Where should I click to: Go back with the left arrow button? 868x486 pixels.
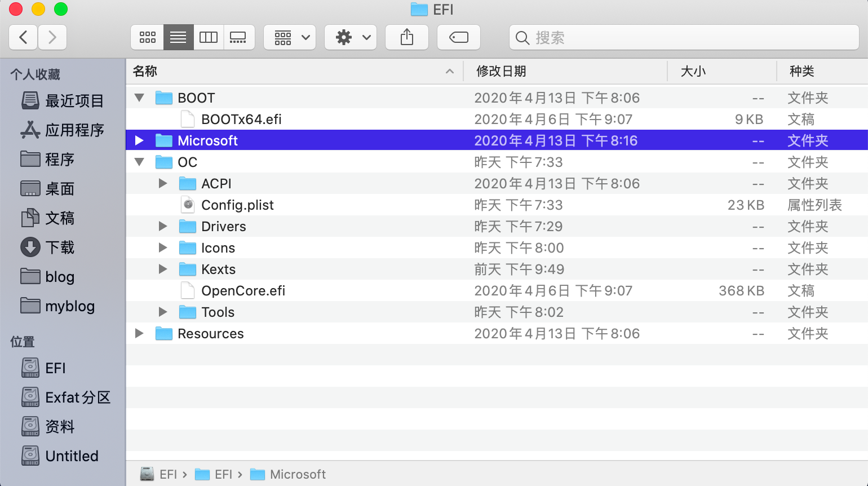[x=23, y=37]
